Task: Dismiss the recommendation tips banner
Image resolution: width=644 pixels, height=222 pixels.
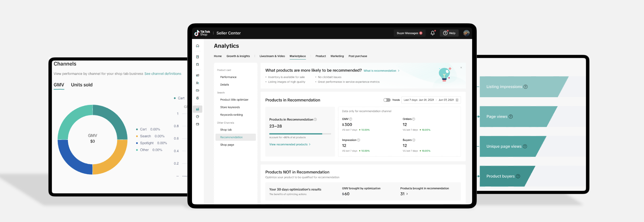Action: pyautogui.click(x=461, y=68)
